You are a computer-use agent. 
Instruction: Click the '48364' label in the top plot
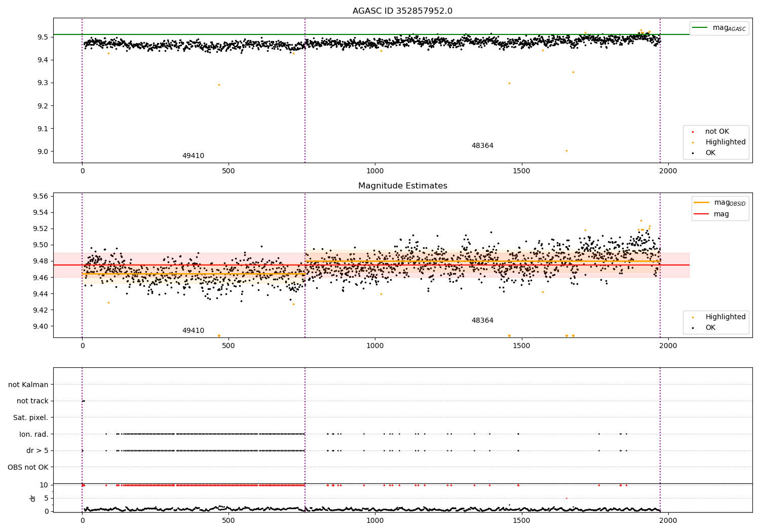482,146
